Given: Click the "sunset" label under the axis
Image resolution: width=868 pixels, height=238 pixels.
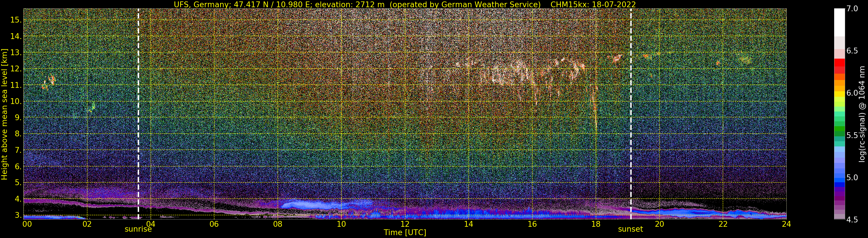Looking at the screenshot, I should coord(631,229).
